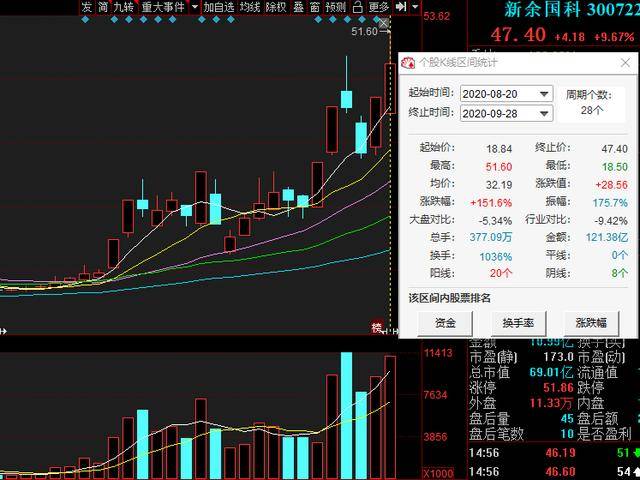Select 重大事件 in the toolbar

click(x=163, y=7)
